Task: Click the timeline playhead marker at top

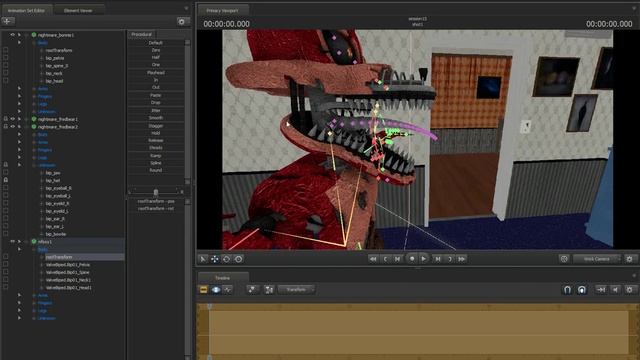Action: [209, 306]
